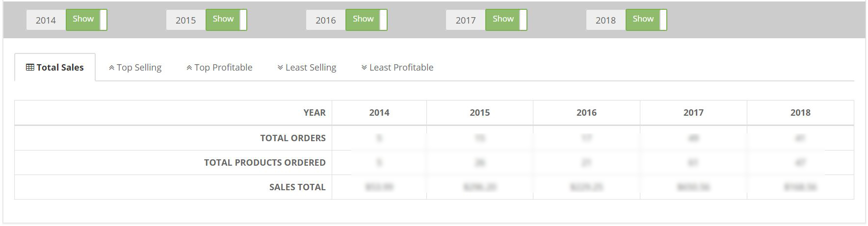Toggle the 2014 Show switch
Viewport: 868px width, 226px height.
(86, 20)
